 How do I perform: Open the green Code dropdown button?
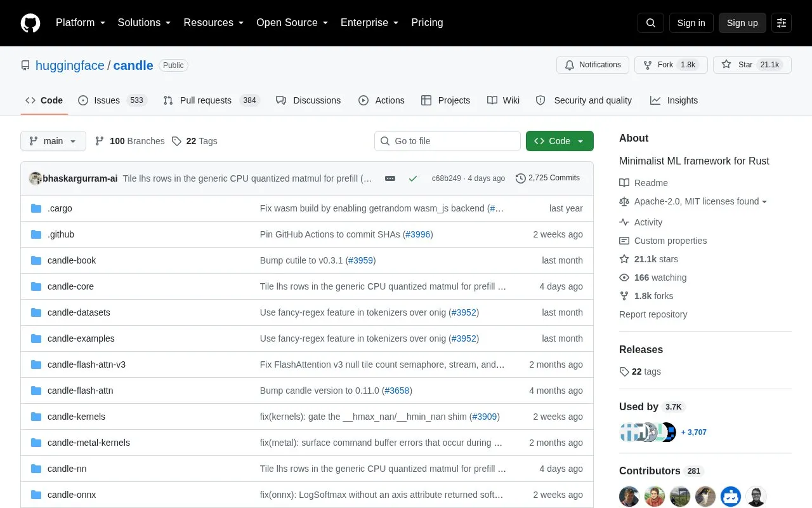point(560,141)
